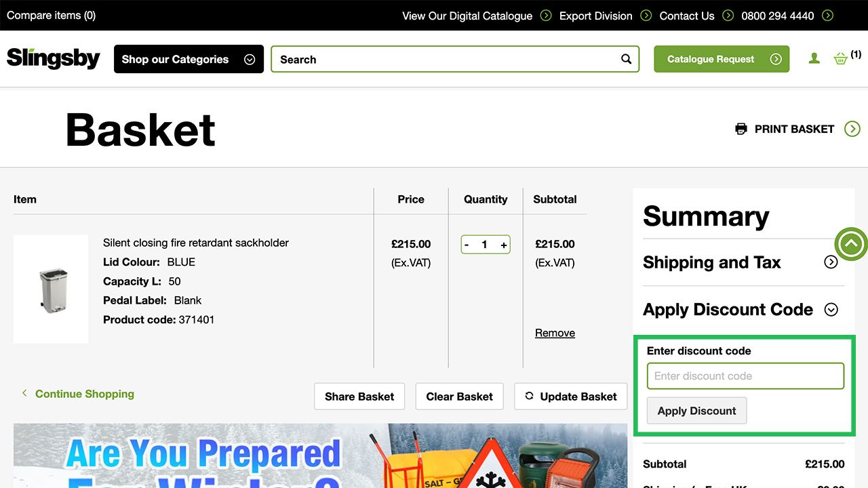Image resolution: width=868 pixels, height=488 pixels.
Task: Open the sackholder product thumbnail
Action: tap(51, 289)
